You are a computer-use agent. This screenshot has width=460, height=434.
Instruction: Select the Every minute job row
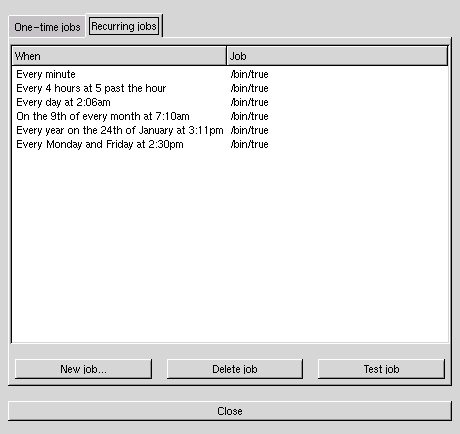(x=230, y=74)
